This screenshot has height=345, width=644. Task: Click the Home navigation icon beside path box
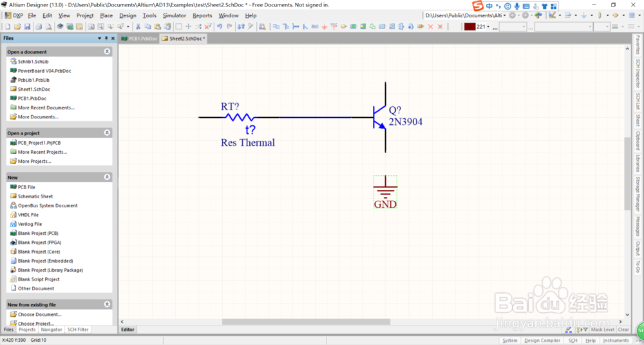(538, 15)
